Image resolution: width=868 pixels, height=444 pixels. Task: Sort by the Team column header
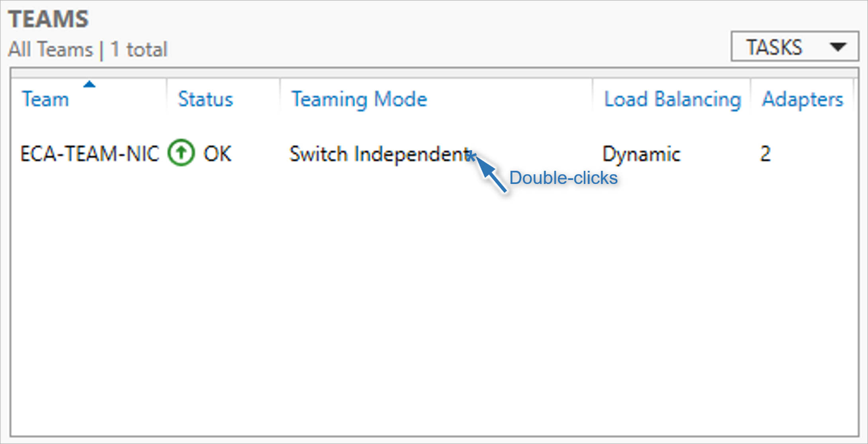pos(45,99)
